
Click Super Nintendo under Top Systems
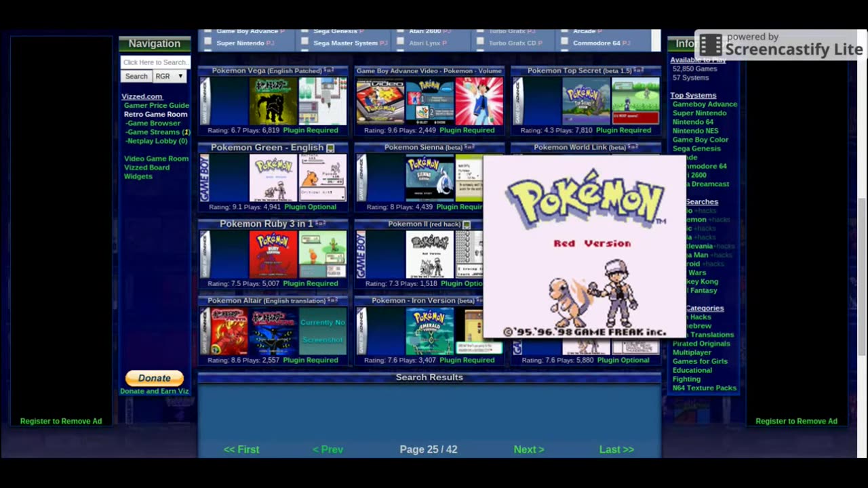pyautogui.click(x=699, y=113)
